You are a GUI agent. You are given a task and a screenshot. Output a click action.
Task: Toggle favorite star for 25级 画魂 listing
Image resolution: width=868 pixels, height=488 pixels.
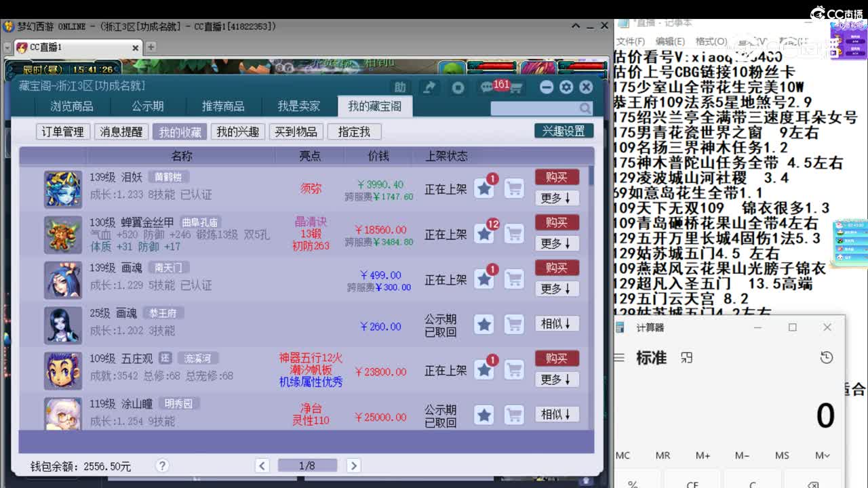pyautogui.click(x=484, y=325)
